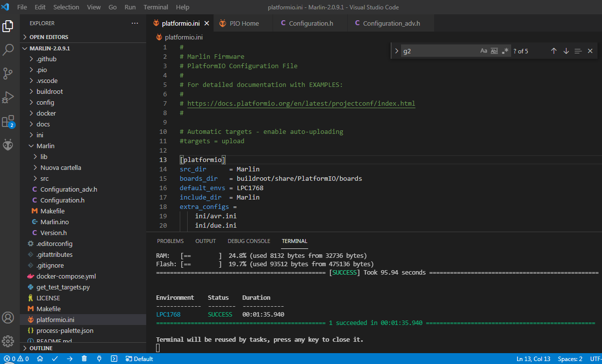The height and width of the screenshot is (364, 602).
Task: Toggle Find in Selection in find widget
Action: point(578,51)
